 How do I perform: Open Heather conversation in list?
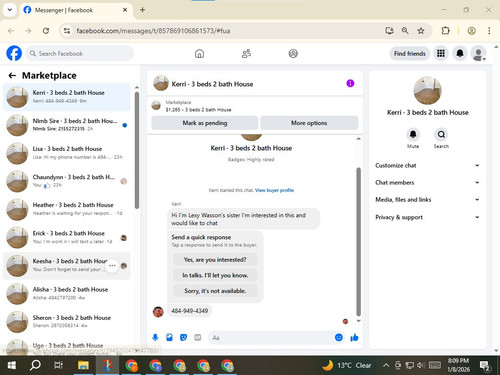tap(67, 209)
